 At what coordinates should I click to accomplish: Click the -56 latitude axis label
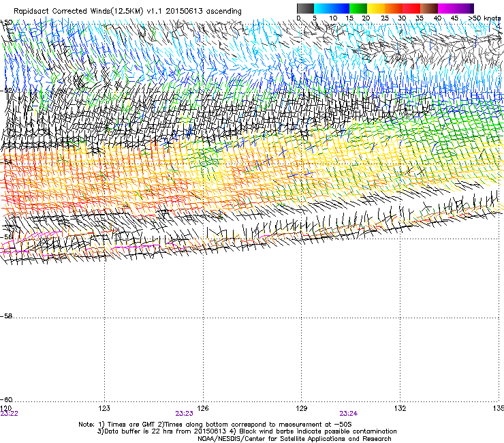(x=6, y=237)
